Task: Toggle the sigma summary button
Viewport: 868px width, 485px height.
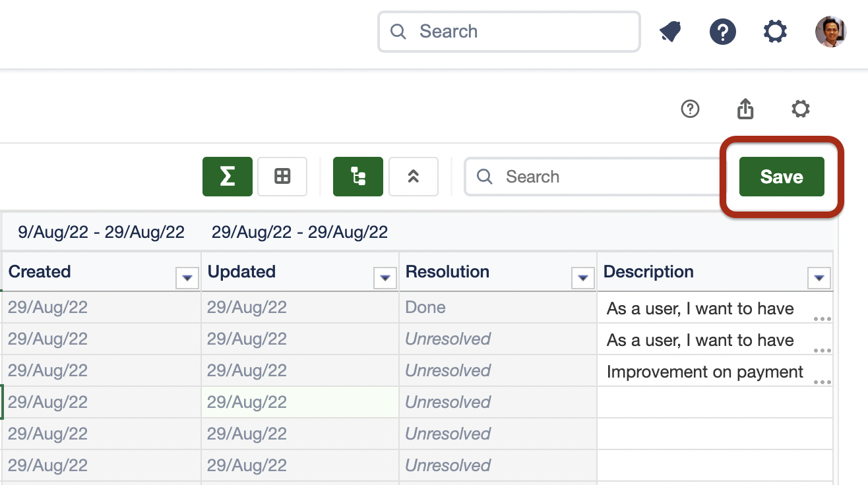Action: 227,177
